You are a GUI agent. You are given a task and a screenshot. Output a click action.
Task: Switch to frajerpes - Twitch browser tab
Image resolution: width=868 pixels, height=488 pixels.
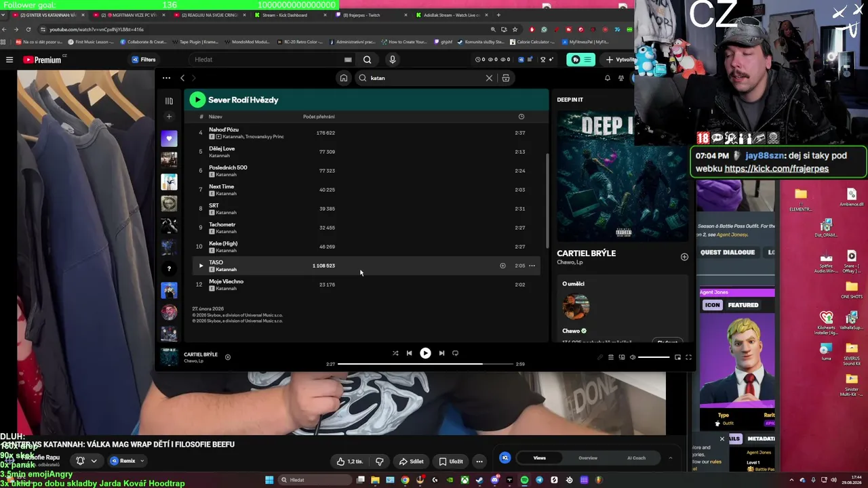372,15
